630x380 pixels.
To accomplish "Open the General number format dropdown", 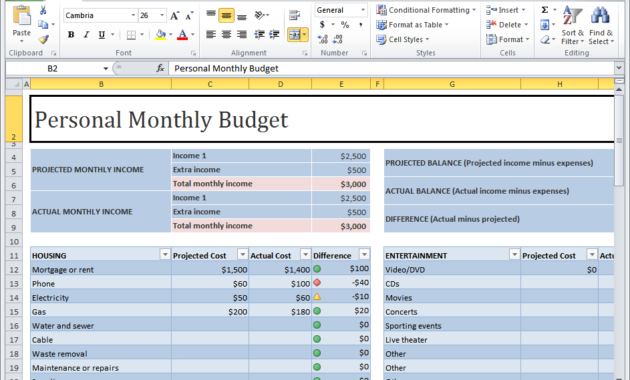I will 363,10.
